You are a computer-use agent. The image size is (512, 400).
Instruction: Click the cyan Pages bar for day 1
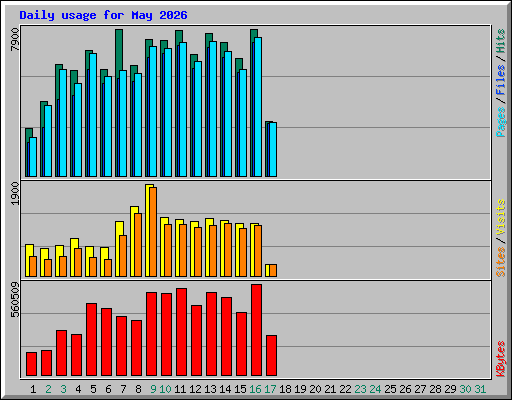tap(33, 157)
